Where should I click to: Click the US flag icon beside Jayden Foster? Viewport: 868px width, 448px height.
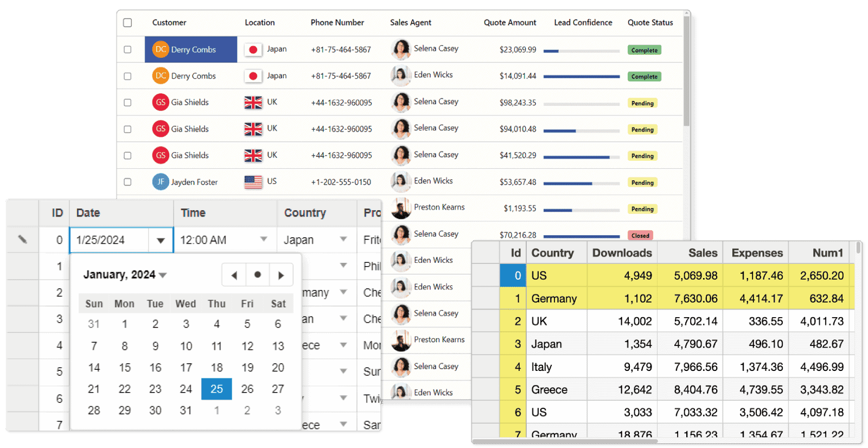[253, 182]
